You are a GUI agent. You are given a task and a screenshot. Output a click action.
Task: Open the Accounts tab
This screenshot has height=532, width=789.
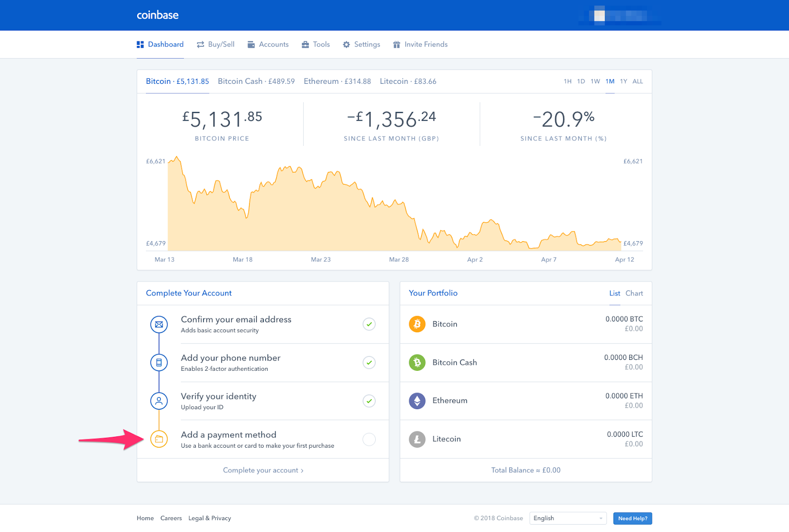[268, 44]
